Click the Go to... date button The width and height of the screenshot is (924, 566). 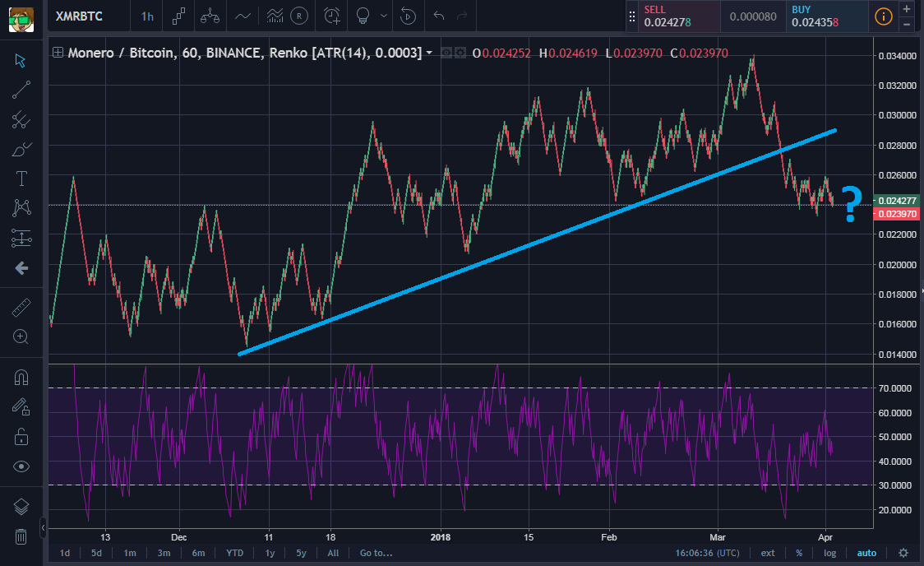tap(376, 553)
